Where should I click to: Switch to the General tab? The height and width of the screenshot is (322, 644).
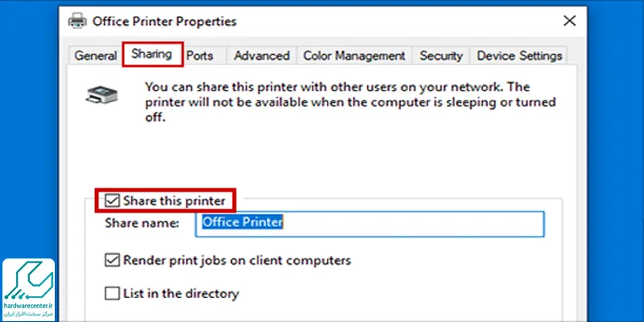[96, 56]
